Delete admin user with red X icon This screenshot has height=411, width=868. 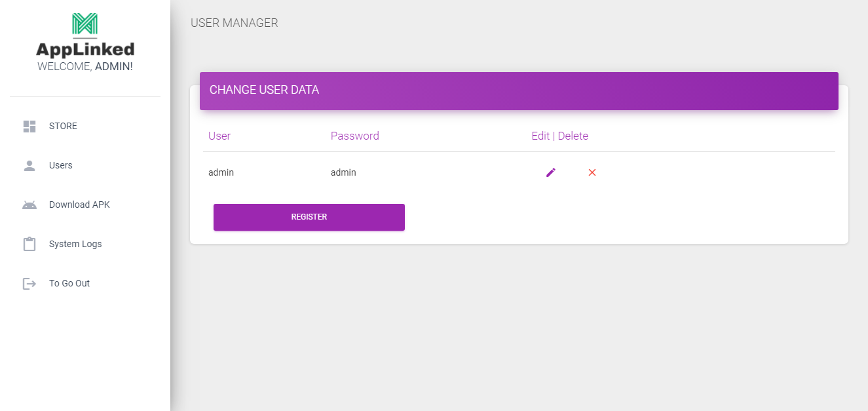point(592,172)
